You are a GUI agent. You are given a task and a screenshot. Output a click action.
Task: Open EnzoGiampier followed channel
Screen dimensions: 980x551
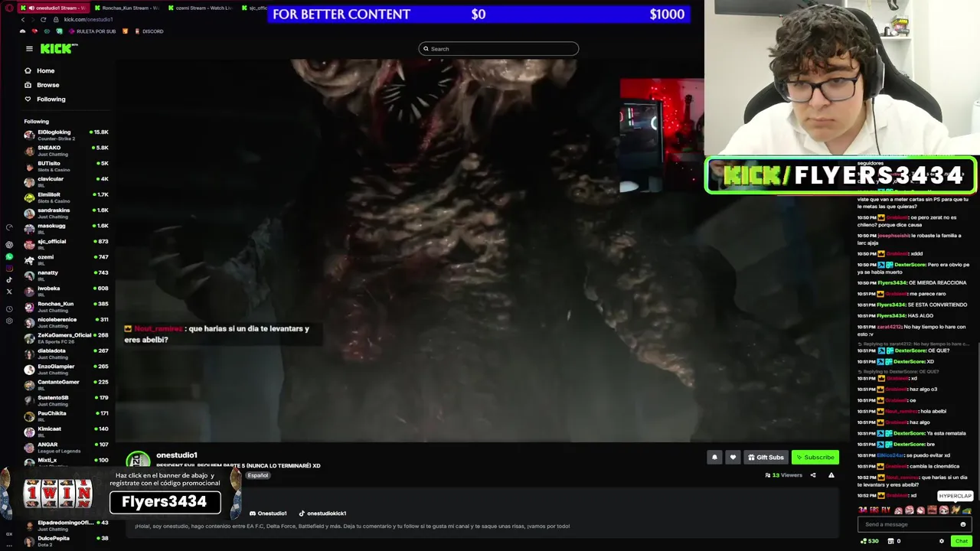click(66, 369)
